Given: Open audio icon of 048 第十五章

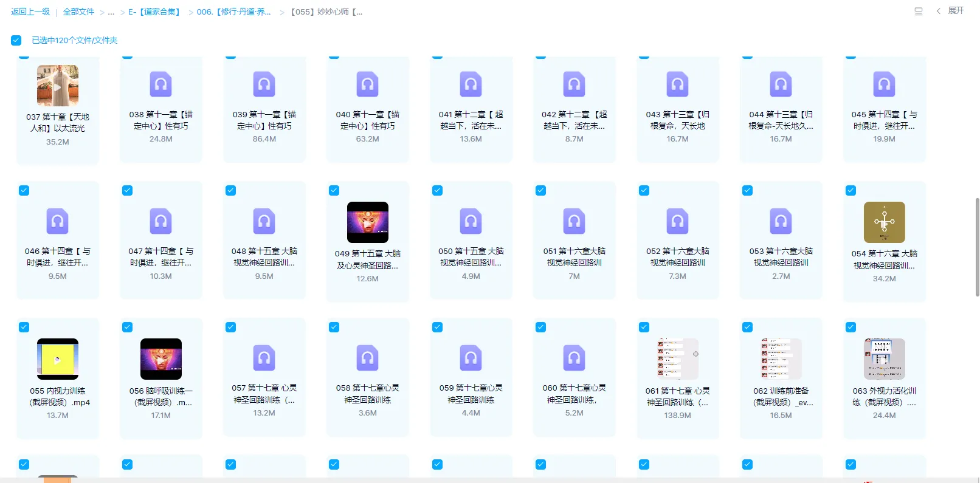Looking at the screenshot, I should [x=264, y=221].
